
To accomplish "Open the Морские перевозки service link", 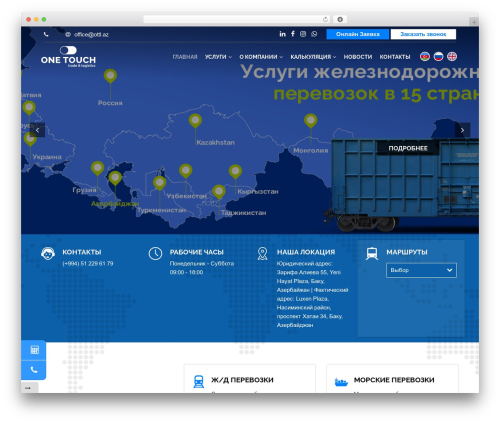I will click(394, 380).
